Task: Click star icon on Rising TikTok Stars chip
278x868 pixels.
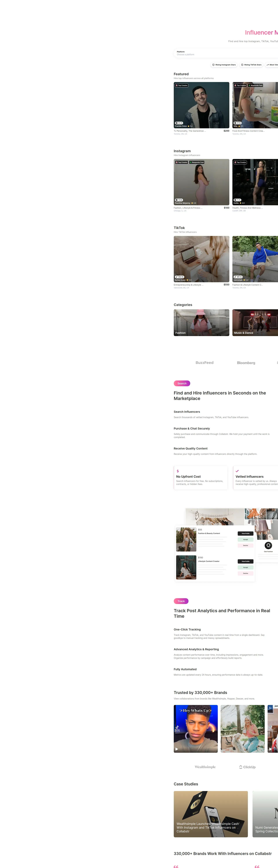Action: (242, 65)
